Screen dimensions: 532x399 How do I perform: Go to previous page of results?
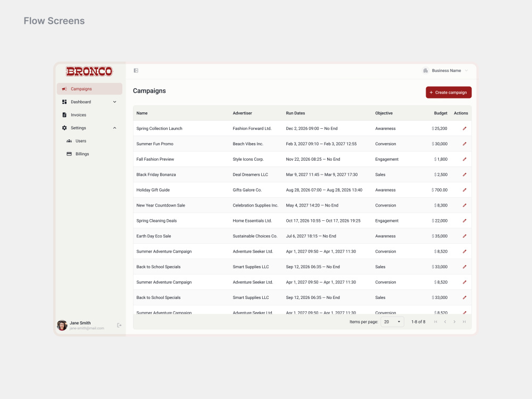pyautogui.click(x=445, y=322)
